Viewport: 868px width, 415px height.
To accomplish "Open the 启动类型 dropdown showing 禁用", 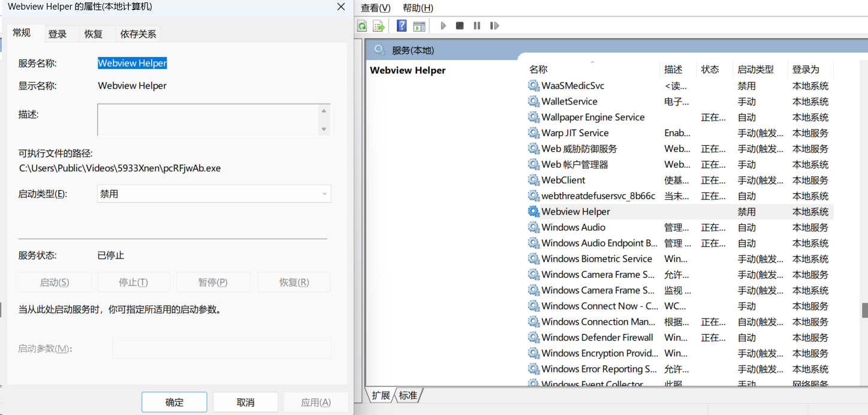I will coord(214,194).
